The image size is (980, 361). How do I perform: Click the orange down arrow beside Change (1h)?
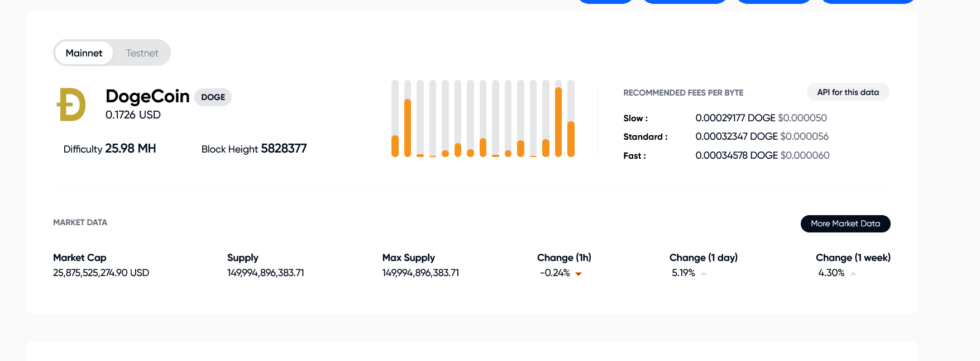579,274
